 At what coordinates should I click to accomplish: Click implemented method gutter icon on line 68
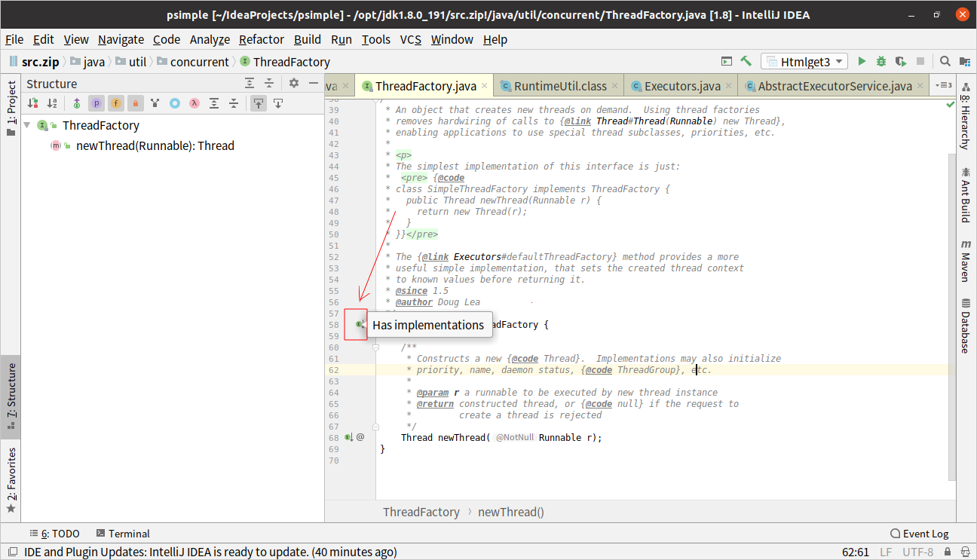[349, 437]
